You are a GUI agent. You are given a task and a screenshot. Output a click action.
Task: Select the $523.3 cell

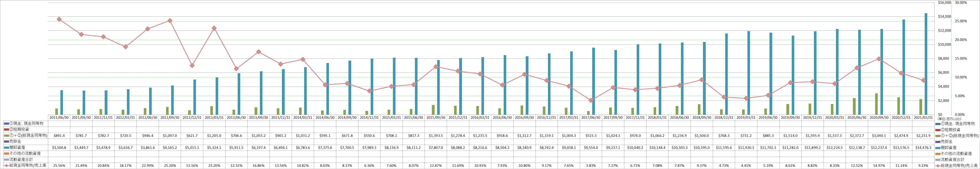pos(591,136)
